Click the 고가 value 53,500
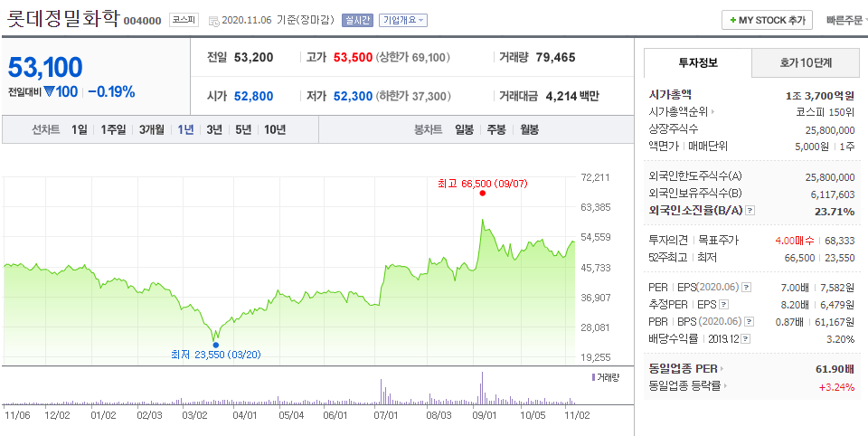This screenshot has width=868, height=436. point(353,57)
